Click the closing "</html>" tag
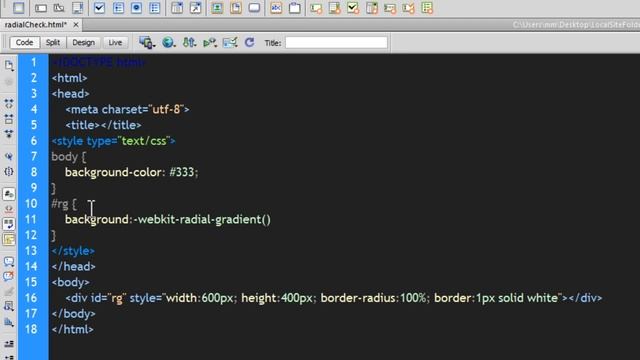Screen dimensions: 640x360 pyautogui.click(x=73, y=329)
